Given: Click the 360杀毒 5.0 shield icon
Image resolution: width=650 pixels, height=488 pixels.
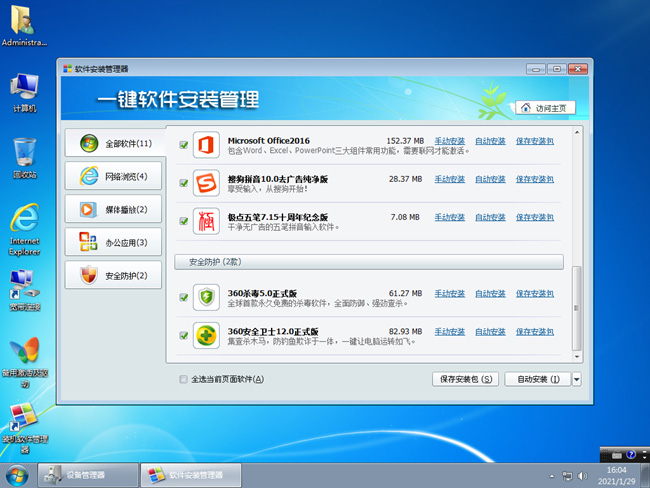Looking at the screenshot, I should (206, 297).
